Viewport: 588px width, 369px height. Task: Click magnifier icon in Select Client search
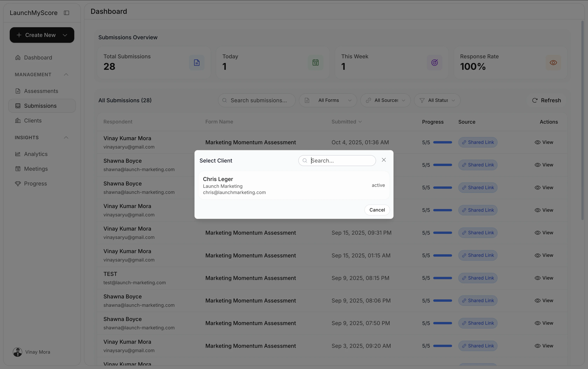[305, 161]
